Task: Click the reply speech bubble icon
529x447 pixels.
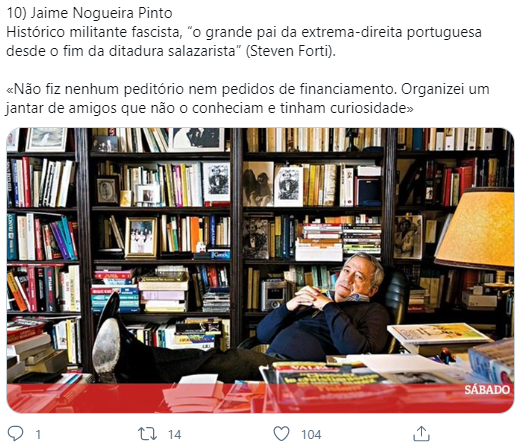Action: pyautogui.click(x=16, y=434)
